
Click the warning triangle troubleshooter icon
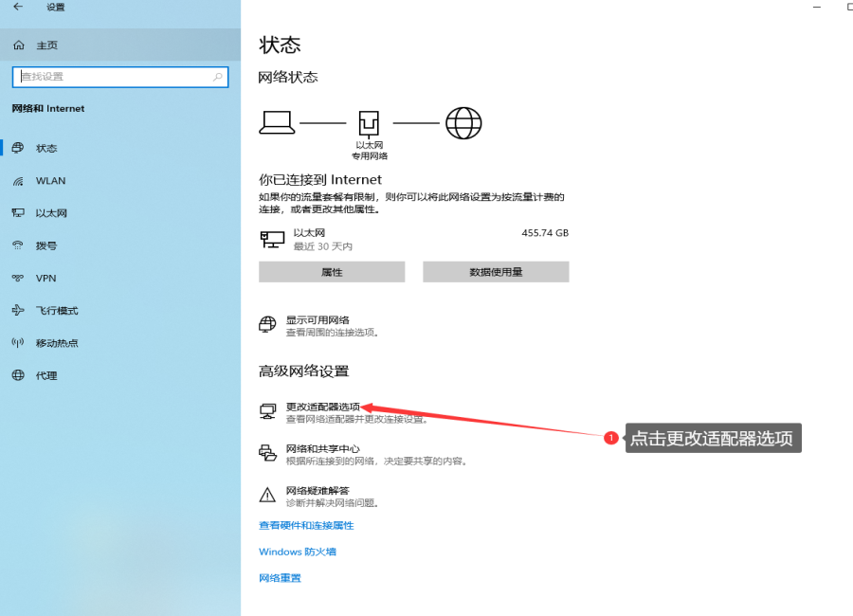pyautogui.click(x=267, y=495)
